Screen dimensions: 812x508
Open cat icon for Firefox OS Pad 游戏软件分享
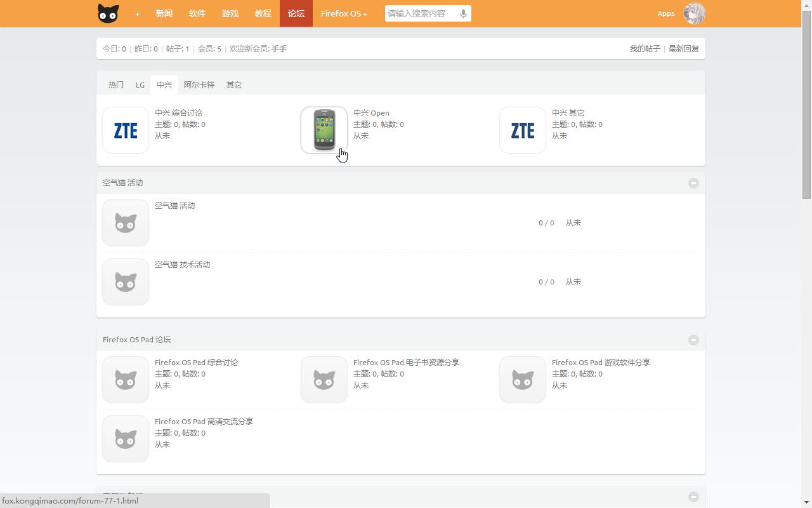pos(523,380)
